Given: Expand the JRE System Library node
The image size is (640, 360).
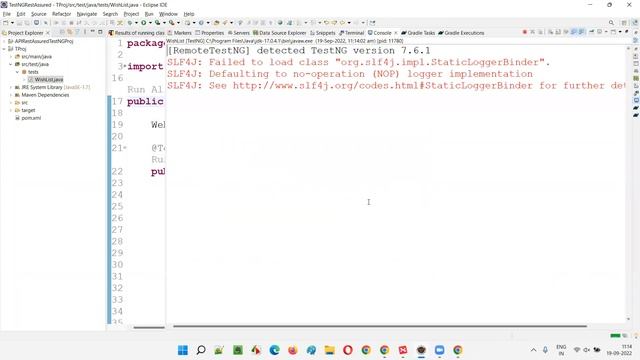Looking at the screenshot, I should click(11, 87).
